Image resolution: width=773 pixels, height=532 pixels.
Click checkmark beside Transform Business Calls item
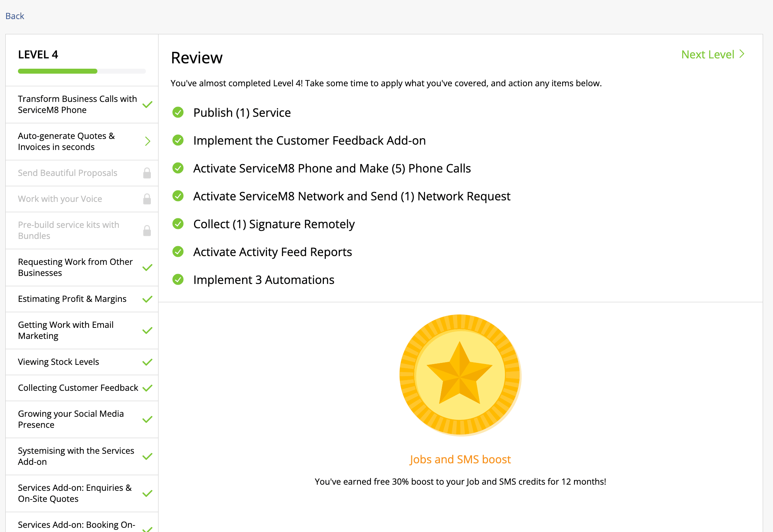(147, 105)
